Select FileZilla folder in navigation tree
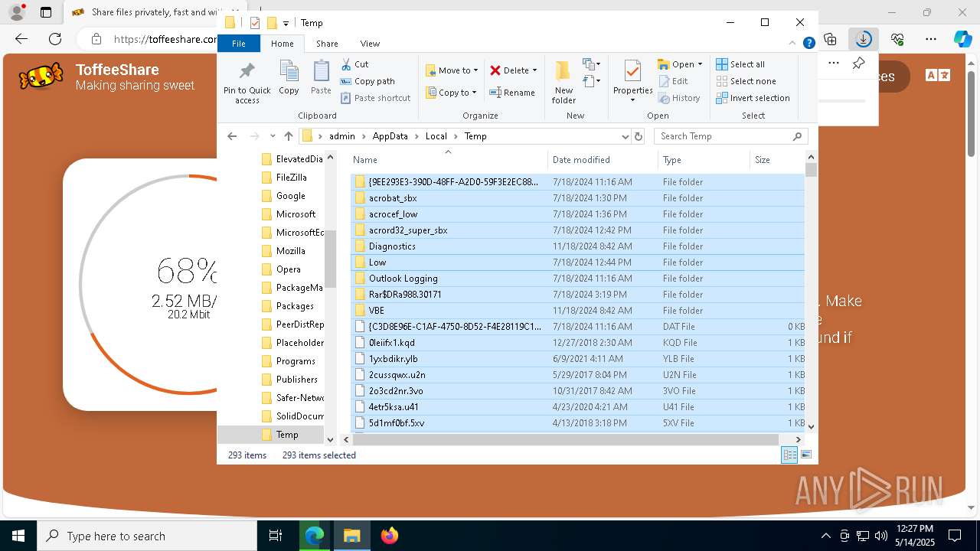The image size is (980, 551). click(x=290, y=178)
